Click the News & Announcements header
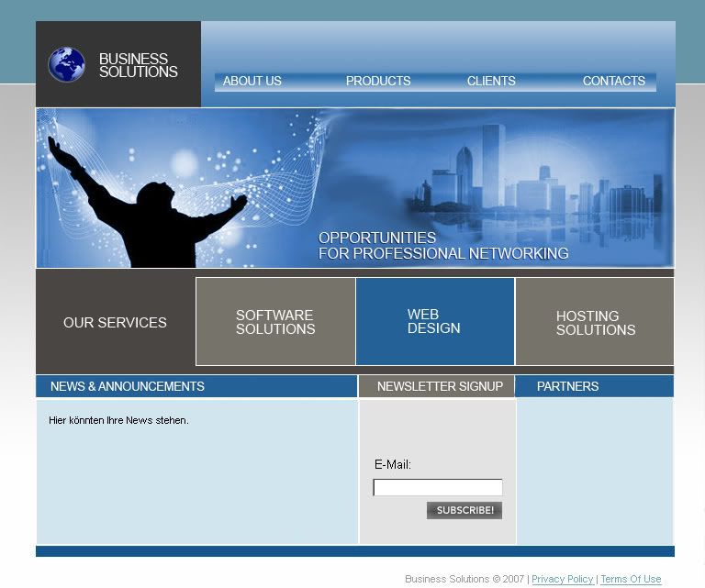This screenshot has height=588, width=705. click(x=128, y=387)
